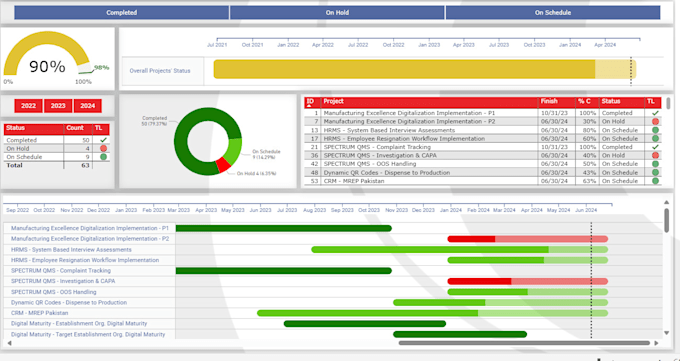Click the Overall Projects' Status label
This screenshot has height=361, width=680.
click(160, 71)
